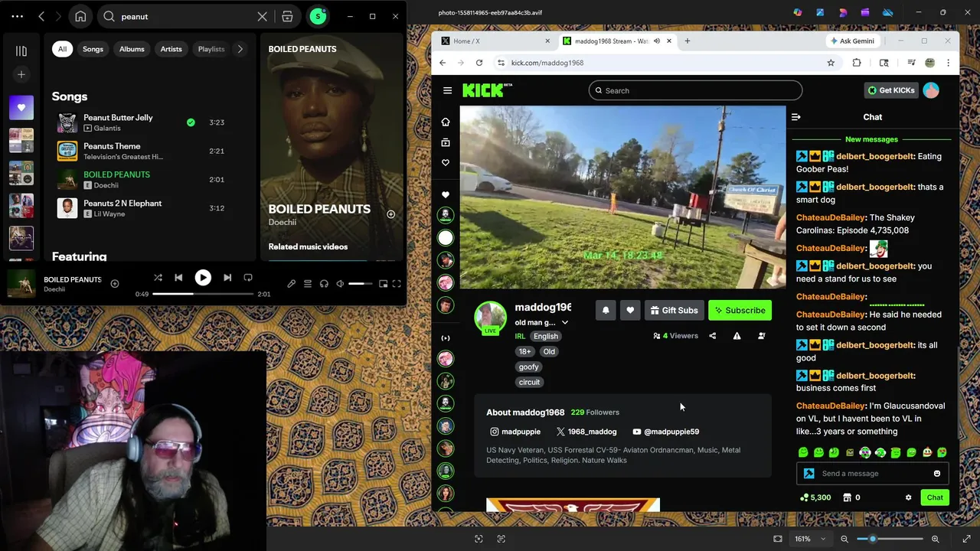Click the Gift Subs button
The height and width of the screenshot is (551, 980).
674,310
